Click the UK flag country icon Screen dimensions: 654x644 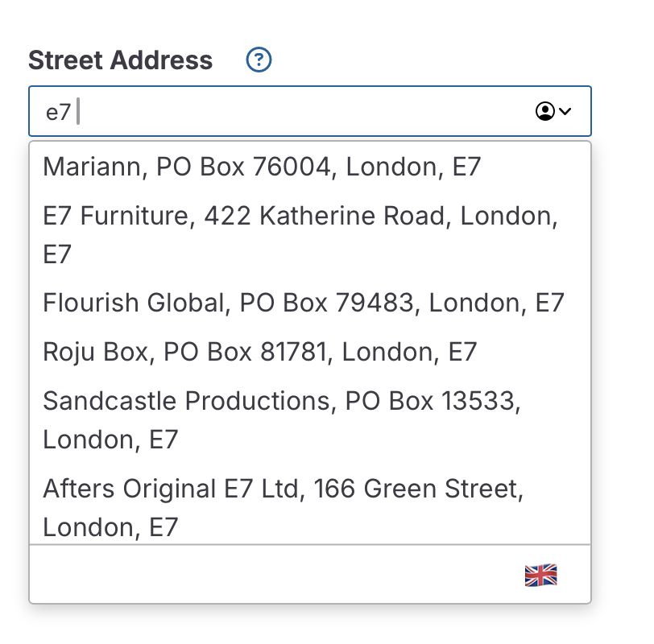click(x=540, y=575)
